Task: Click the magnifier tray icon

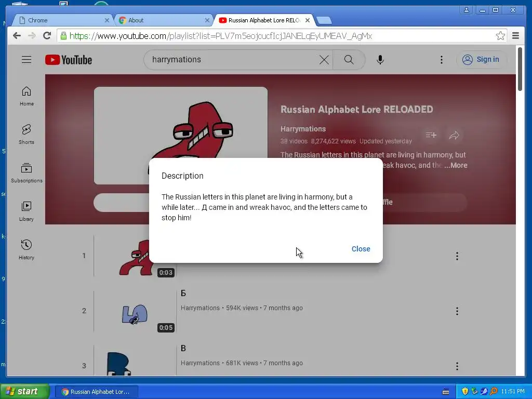Action: click(x=494, y=392)
